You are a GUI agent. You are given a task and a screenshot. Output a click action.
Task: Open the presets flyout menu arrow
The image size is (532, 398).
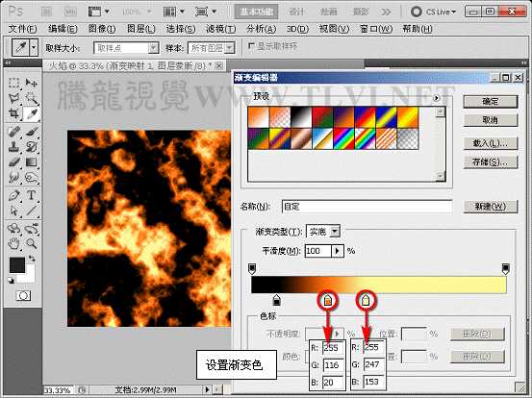(x=437, y=98)
